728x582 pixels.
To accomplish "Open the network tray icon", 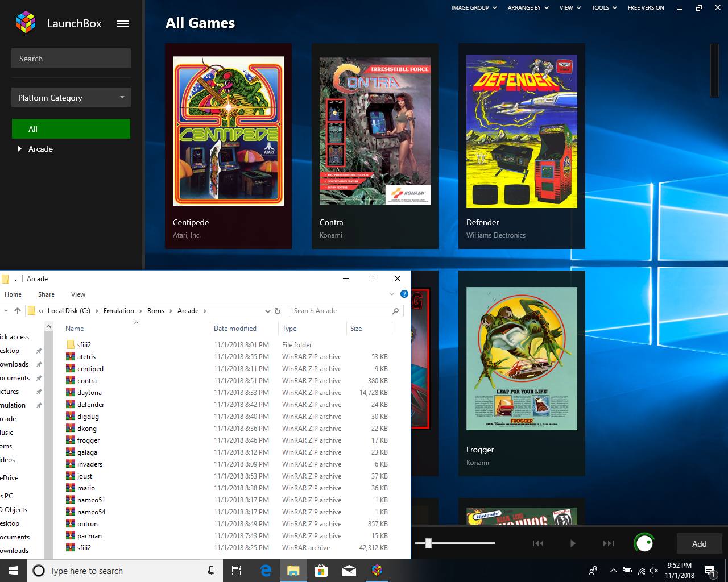I will click(x=641, y=571).
